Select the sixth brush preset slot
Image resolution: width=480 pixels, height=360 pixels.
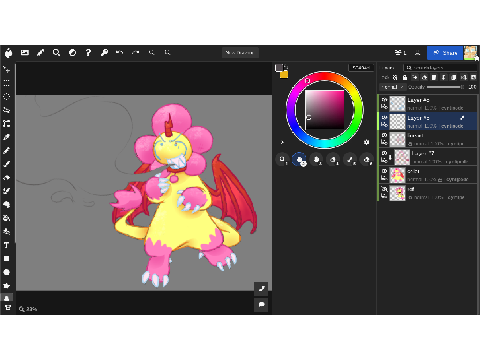point(367,160)
